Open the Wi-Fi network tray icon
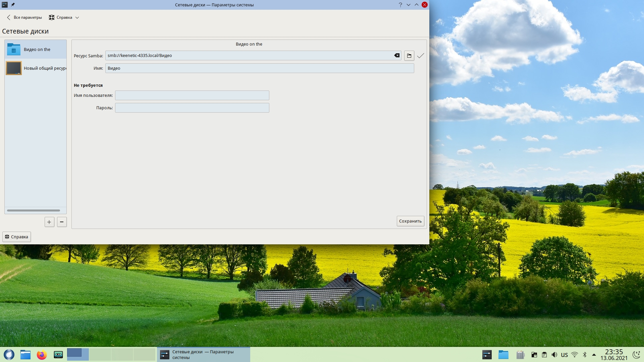 click(x=575, y=355)
